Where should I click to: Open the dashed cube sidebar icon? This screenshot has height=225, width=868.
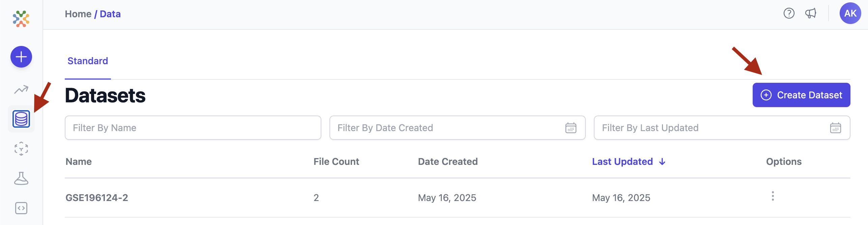tap(21, 149)
